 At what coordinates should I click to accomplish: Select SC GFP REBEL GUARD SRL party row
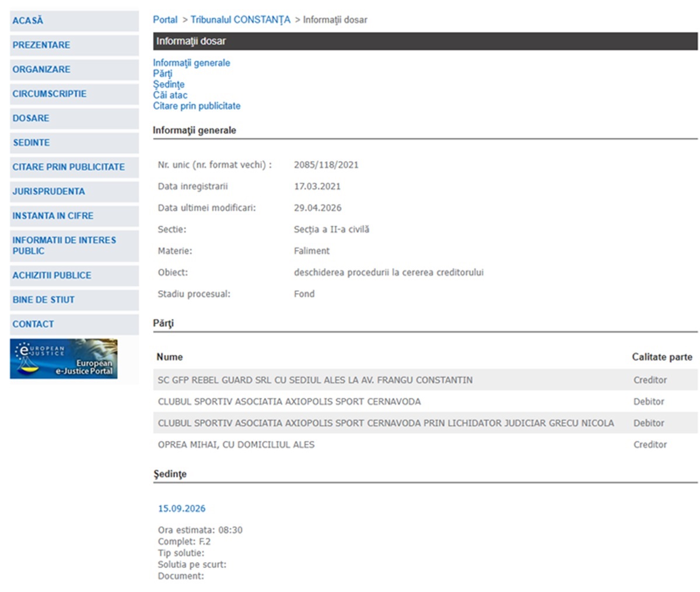[x=425, y=380]
